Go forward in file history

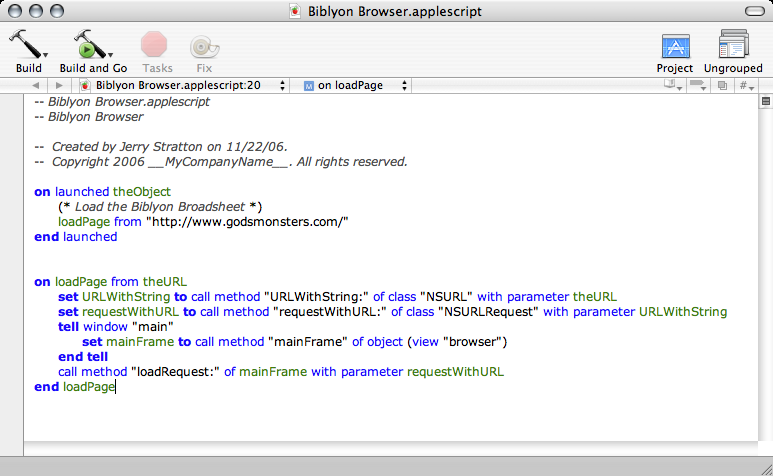click(59, 86)
